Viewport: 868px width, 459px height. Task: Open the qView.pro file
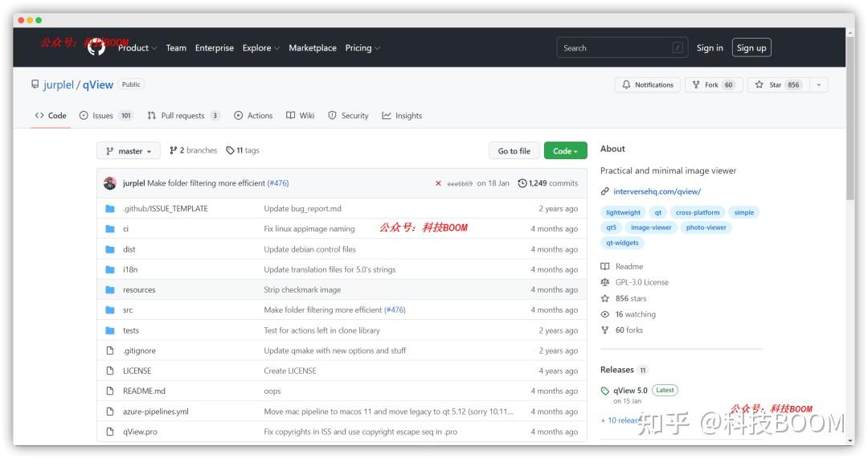point(140,432)
